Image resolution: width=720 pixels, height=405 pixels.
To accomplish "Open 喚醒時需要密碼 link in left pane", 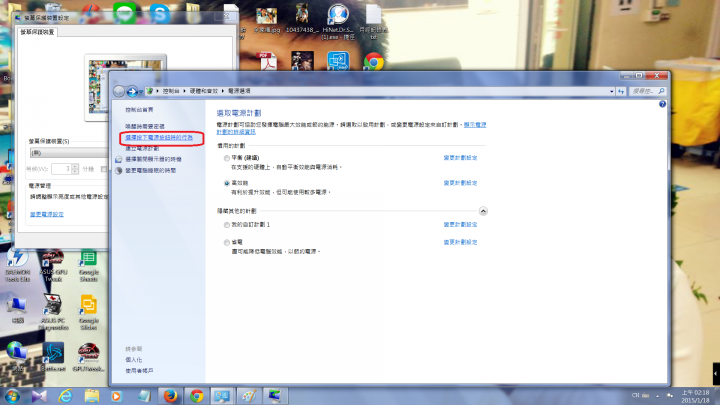I will tap(145, 126).
